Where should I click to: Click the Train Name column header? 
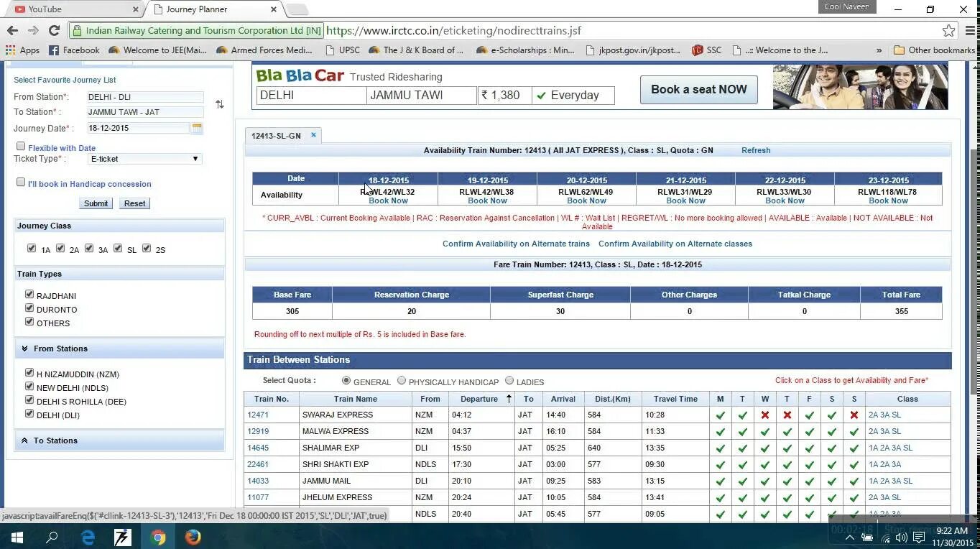click(356, 399)
